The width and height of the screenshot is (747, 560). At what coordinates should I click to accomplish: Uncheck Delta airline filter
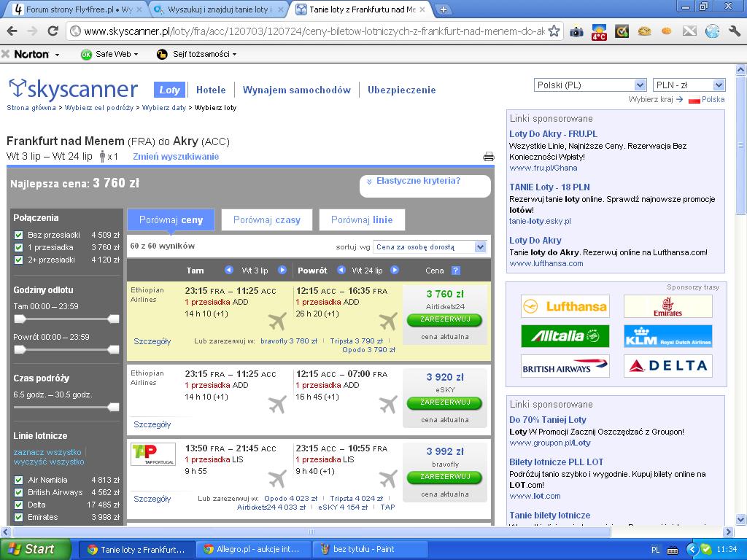18,505
